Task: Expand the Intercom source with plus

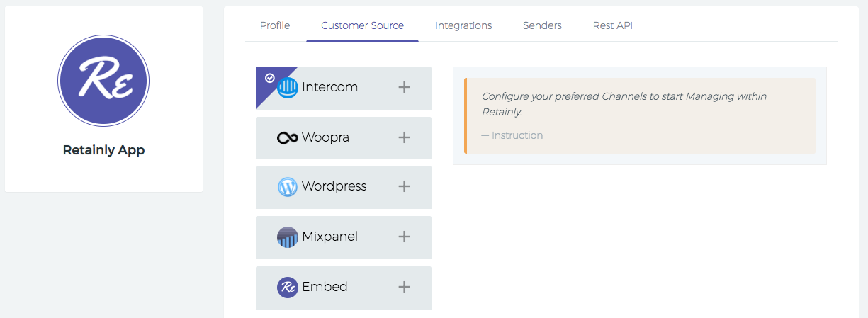Action: (x=404, y=87)
